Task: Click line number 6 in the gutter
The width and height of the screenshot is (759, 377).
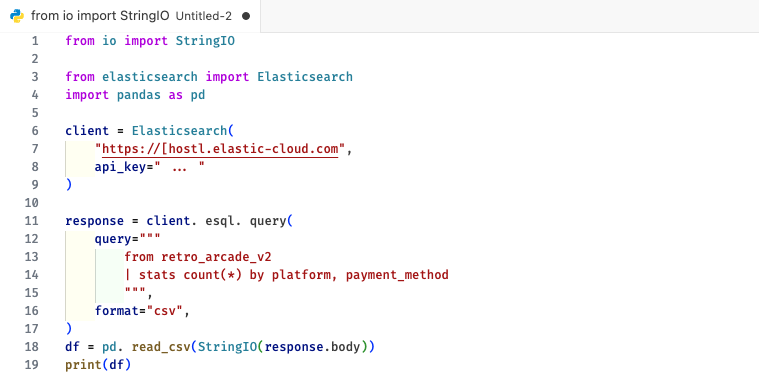Action: 34,131
